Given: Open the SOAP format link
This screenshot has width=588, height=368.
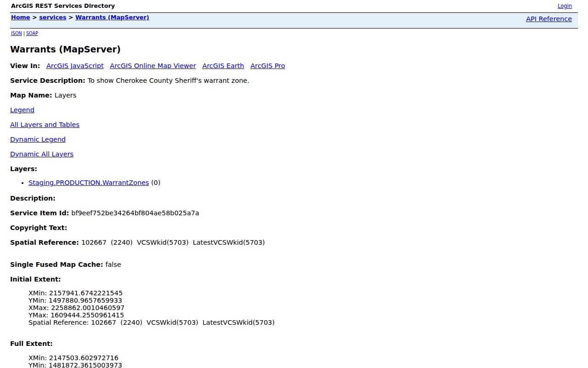Looking at the screenshot, I should pos(32,33).
